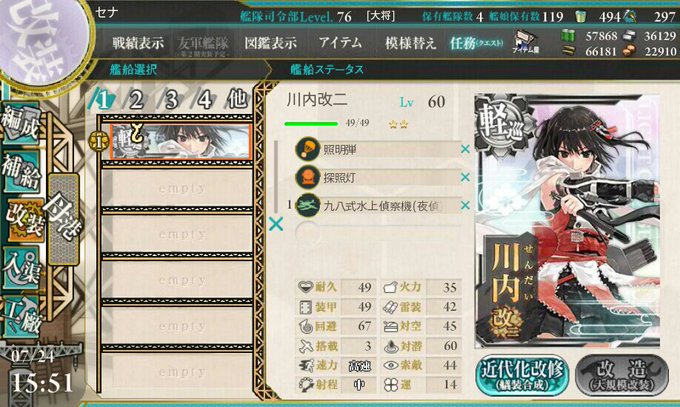This screenshot has width=680, height=407.
Task: Return to 母港 home port
Action: [64, 219]
